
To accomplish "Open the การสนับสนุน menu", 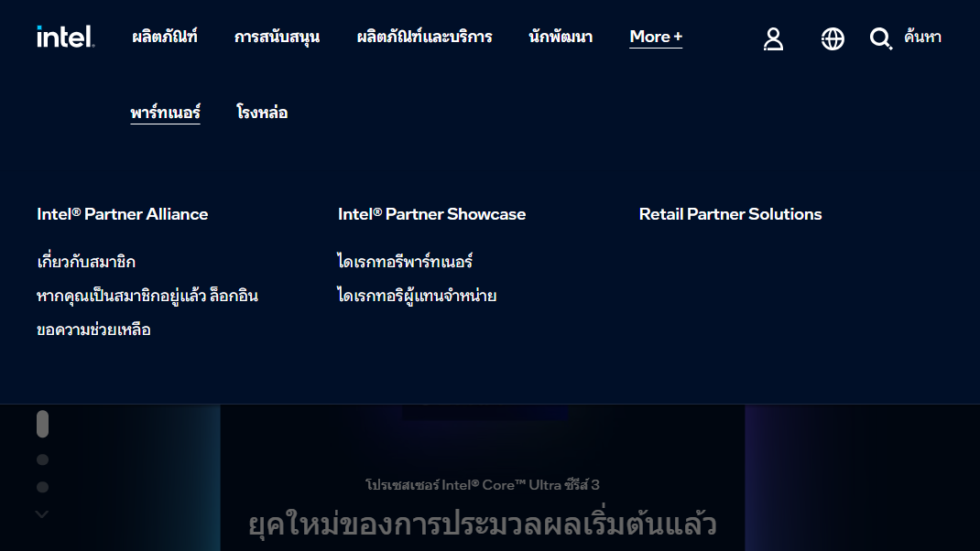I will click(x=277, y=37).
